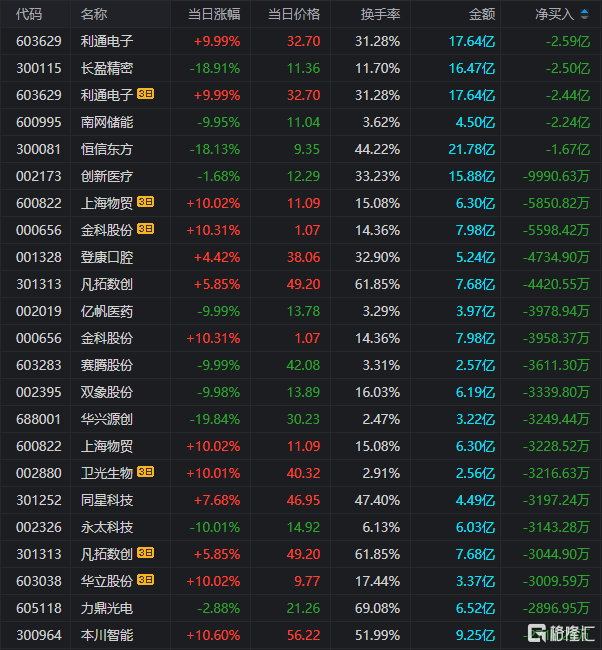The width and height of the screenshot is (602, 650).
Task: Select stock 永太科技
Action: point(107,527)
